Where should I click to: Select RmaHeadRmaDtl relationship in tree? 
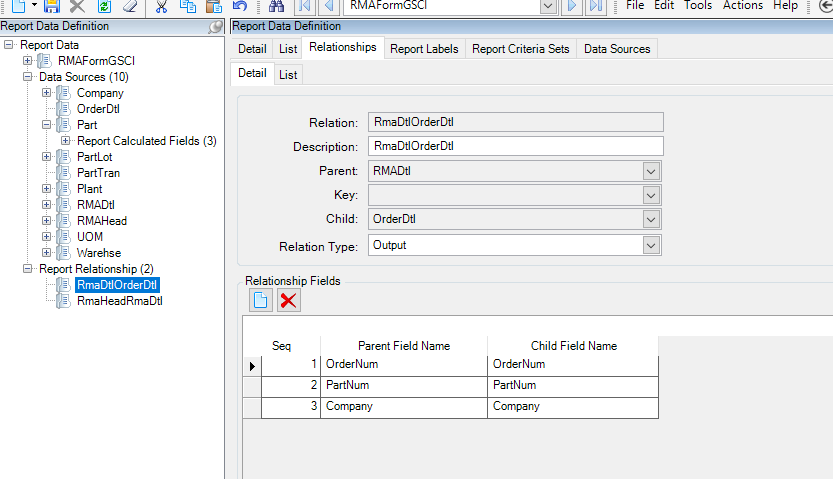(x=119, y=301)
